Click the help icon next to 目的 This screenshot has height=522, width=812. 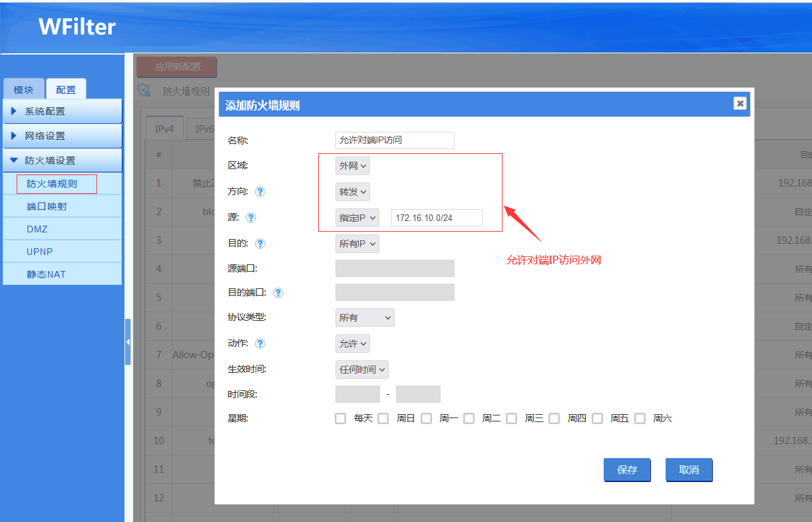pyautogui.click(x=260, y=244)
